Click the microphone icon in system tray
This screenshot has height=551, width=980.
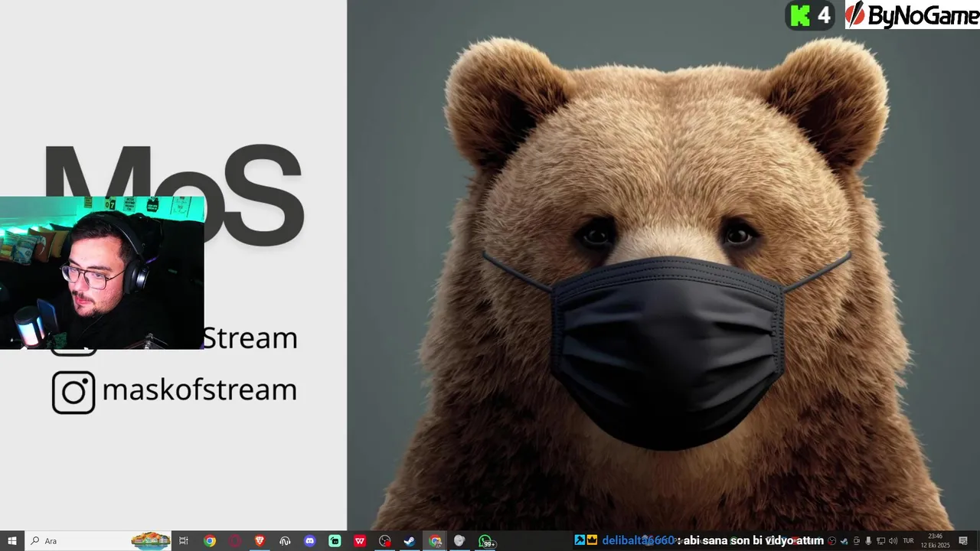[868, 541]
